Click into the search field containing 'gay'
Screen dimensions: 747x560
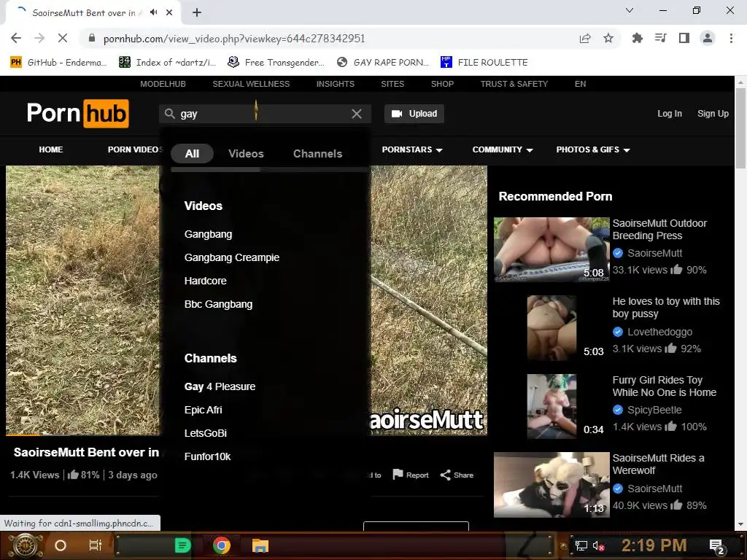point(264,114)
